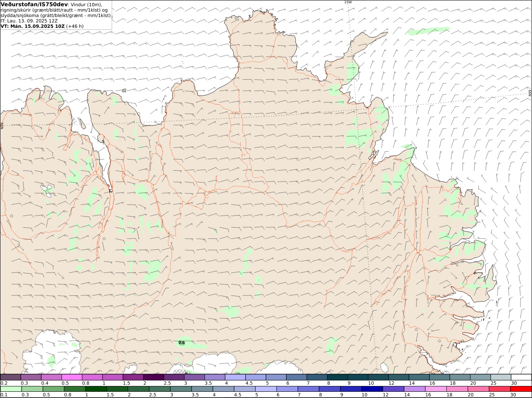Click the Veðurstofan/IS750dev title text
This screenshot has width=532, height=398.
point(34,4)
